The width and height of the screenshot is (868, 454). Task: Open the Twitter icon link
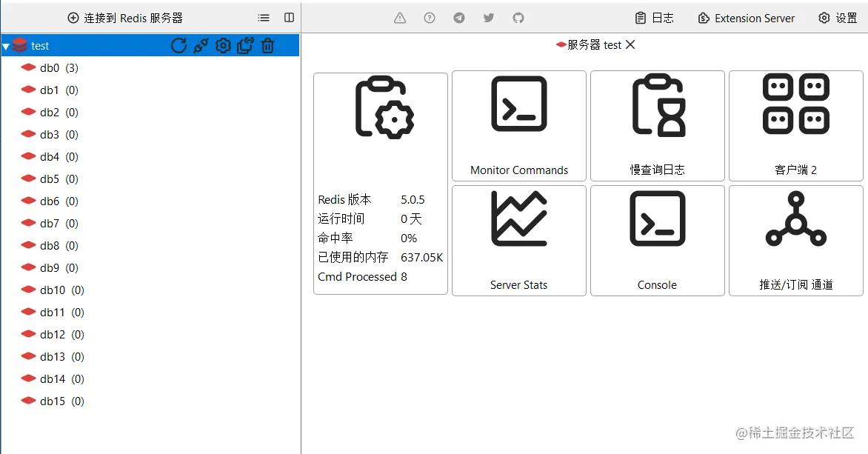point(488,18)
